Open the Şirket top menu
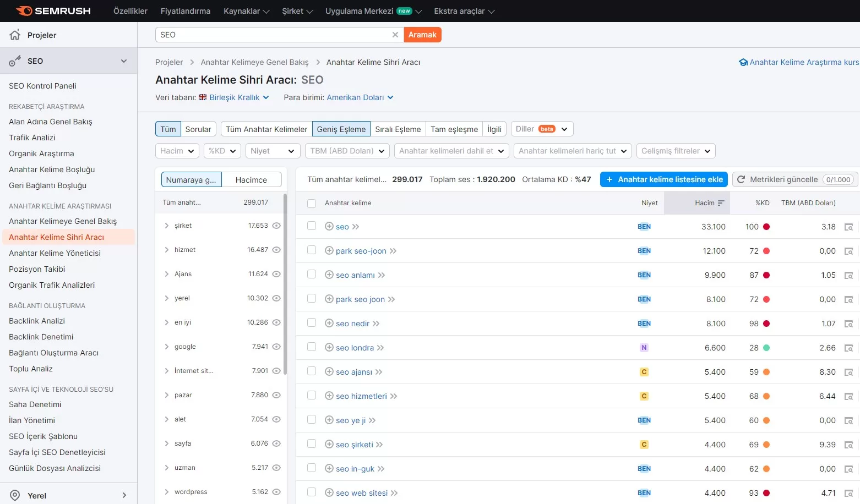 pyautogui.click(x=297, y=11)
